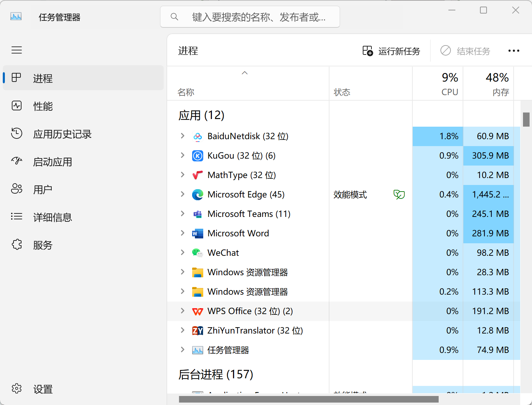Screen dimensions: 532x405
Task: Sort by the 名称 column header
Action: [248, 83]
